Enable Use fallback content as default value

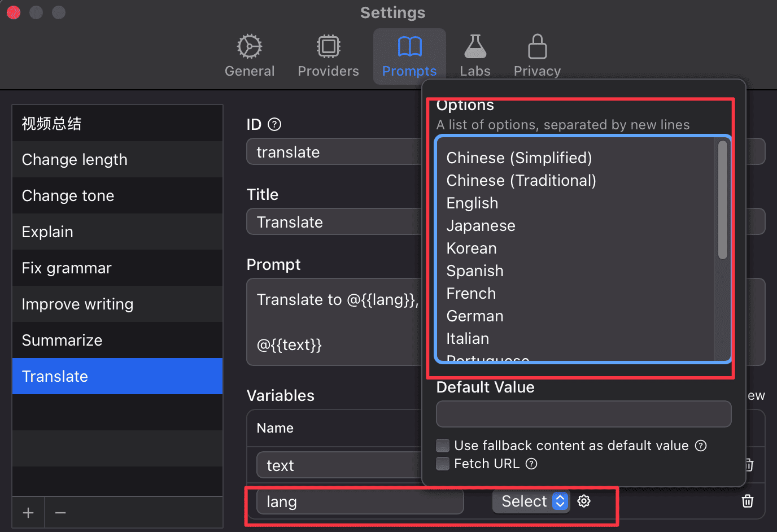pos(443,446)
